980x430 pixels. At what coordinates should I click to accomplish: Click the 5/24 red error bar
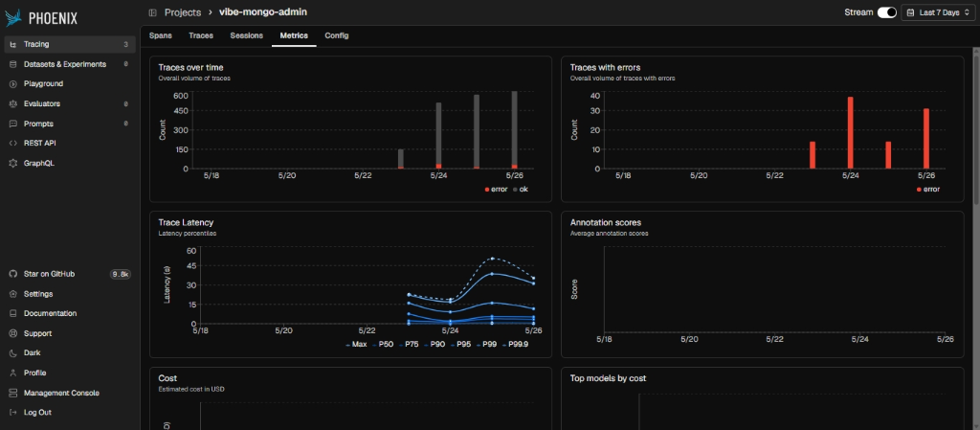click(850, 132)
